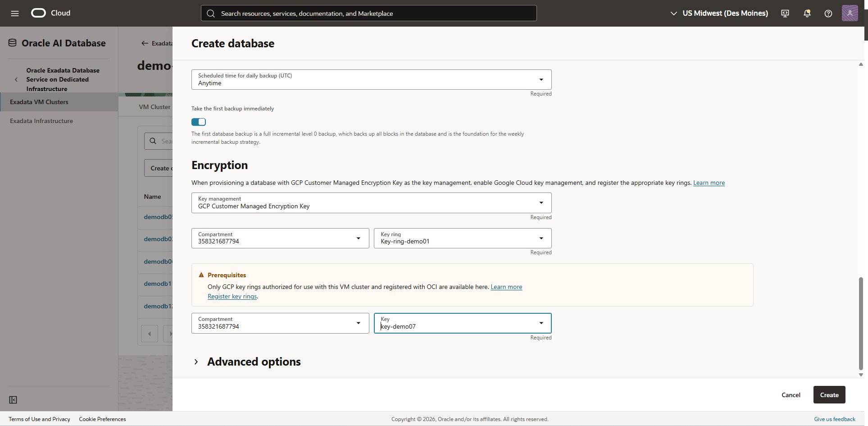Open the Cloud Shell display icon
This screenshot has width=868, height=426.
tap(785, 13)
